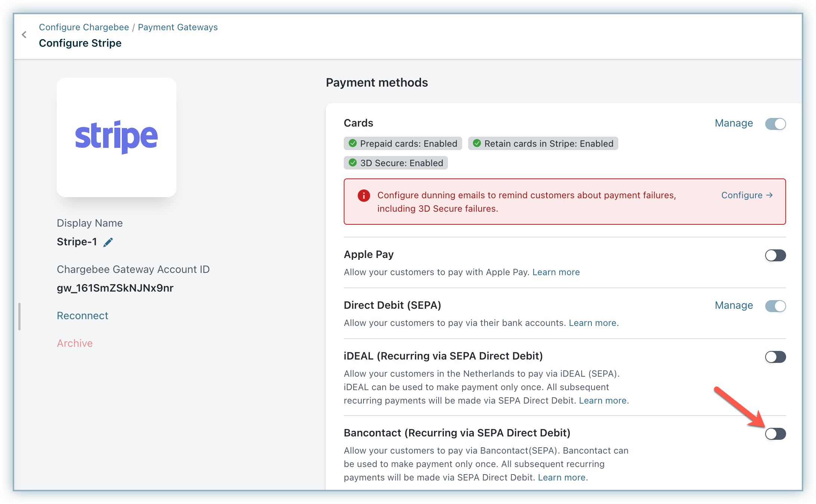Screen dimensions: 816x504
Task: Switch on the Bancontact toggle
Action: (x=775, y=434)
